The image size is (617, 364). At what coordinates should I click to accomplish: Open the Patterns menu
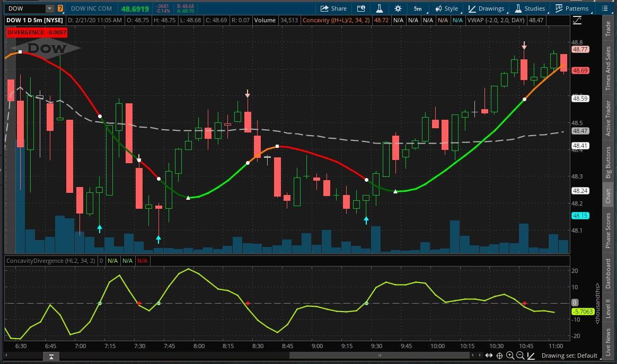pyautogui.click(x=572, y=8)
